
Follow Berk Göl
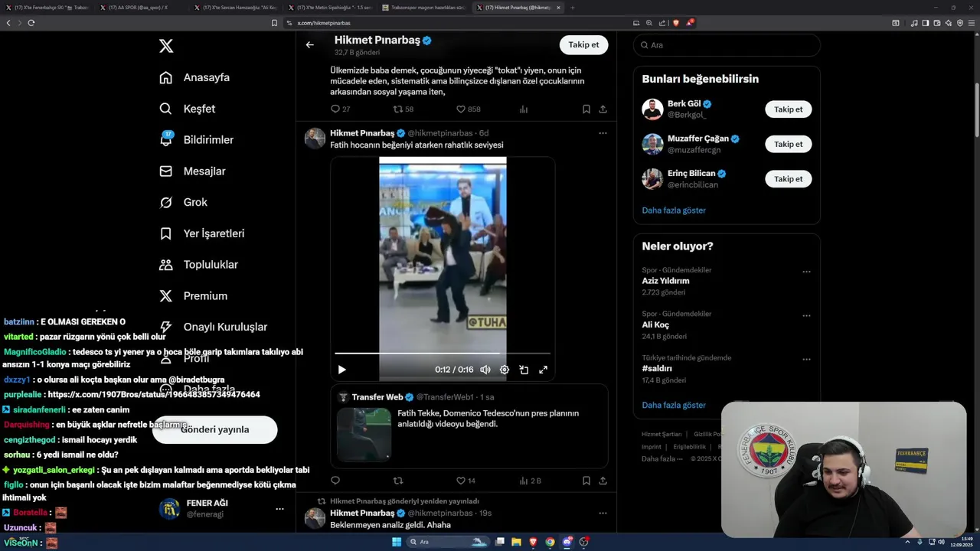click(x=788, y=109)
